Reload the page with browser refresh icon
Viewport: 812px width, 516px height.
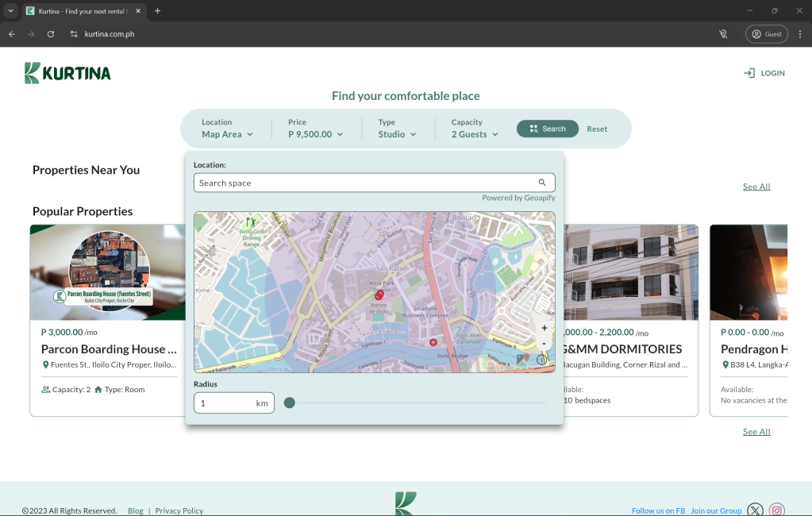tap(51, 34)
